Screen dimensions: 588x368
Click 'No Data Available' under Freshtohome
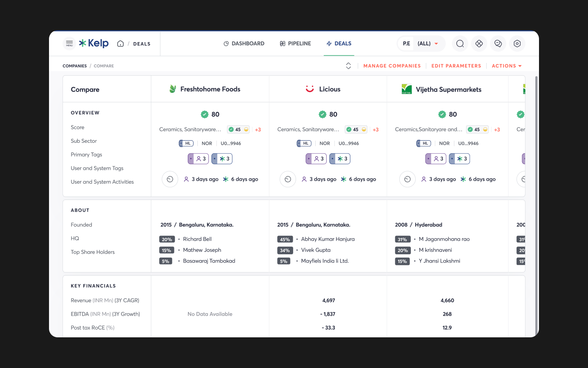click(210, 314)
